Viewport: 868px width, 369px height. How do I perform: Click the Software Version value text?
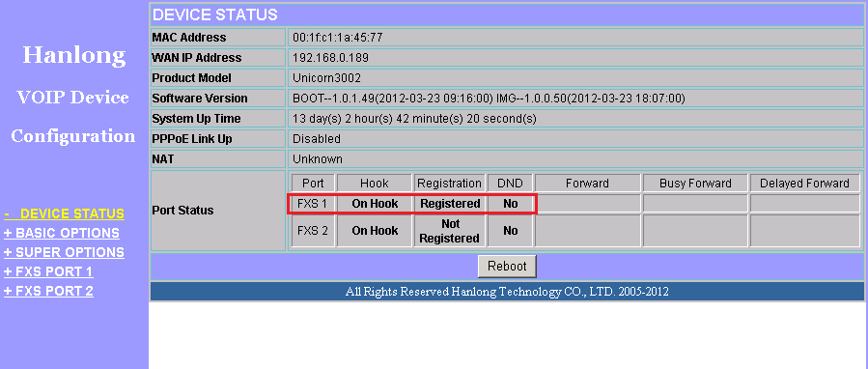coord(489,99)
